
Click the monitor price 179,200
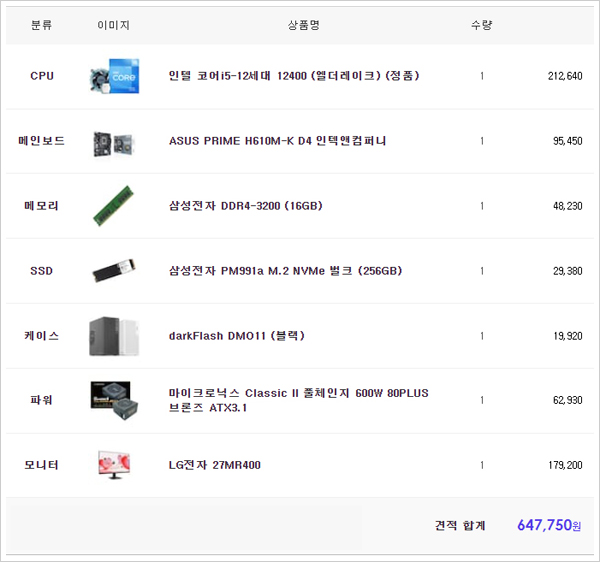pyautogui.click(x=565, y=465)
